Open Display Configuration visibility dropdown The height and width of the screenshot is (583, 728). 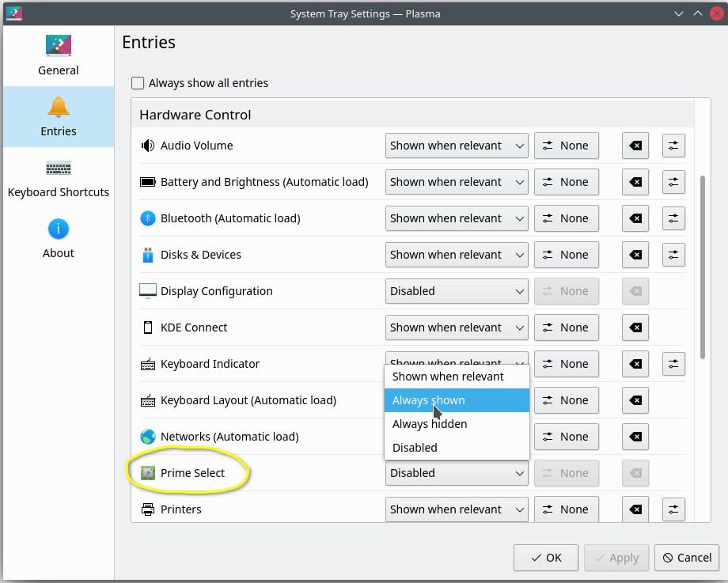[x=457, y=291]
